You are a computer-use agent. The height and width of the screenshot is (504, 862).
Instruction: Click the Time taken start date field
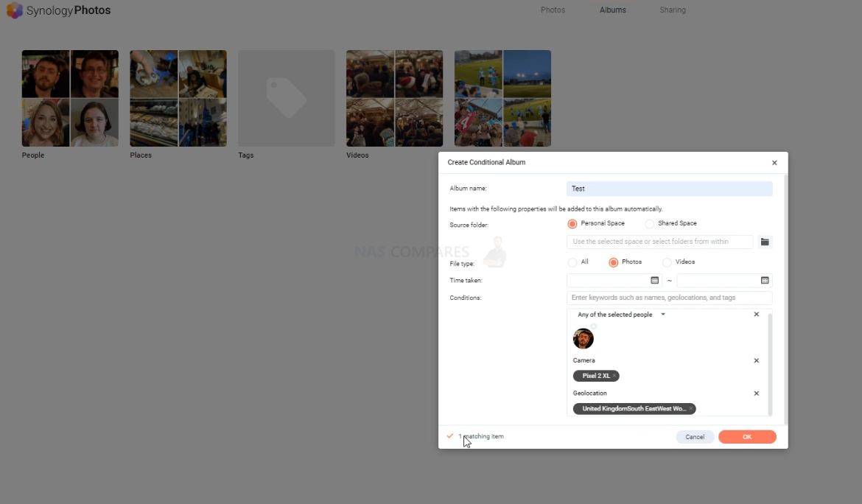pos(614,280)
